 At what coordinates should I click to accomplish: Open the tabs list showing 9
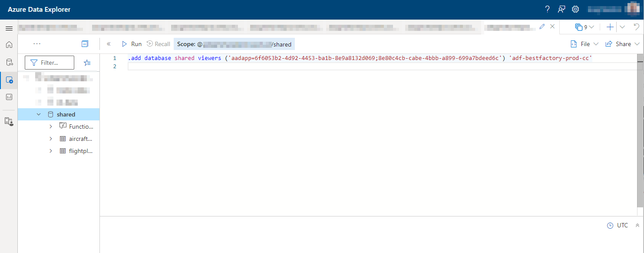pos(585,27)
